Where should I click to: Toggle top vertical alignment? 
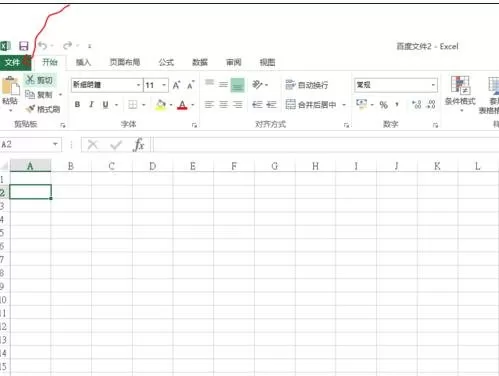(x=209, y=83)
